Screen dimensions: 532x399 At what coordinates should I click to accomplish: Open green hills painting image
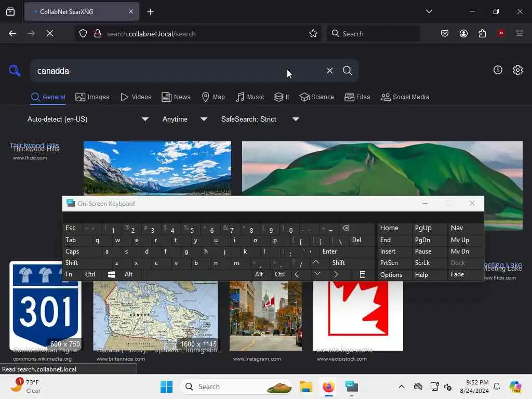pos(382,169)
